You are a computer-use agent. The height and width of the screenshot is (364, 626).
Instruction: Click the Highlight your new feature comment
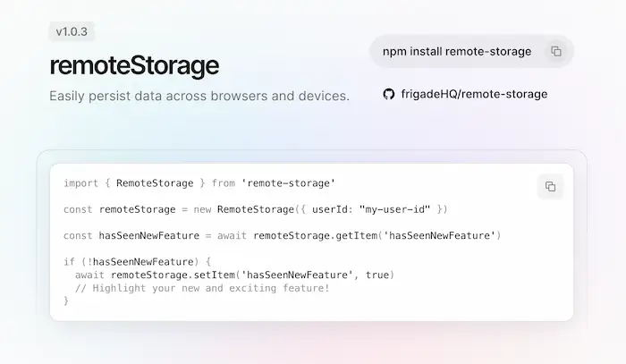point(202,288)
